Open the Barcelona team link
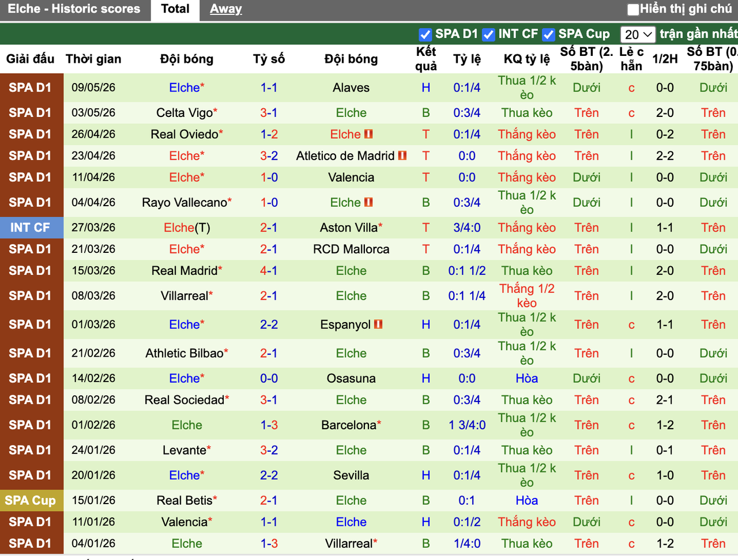738x560 pixels. [349, 425]
